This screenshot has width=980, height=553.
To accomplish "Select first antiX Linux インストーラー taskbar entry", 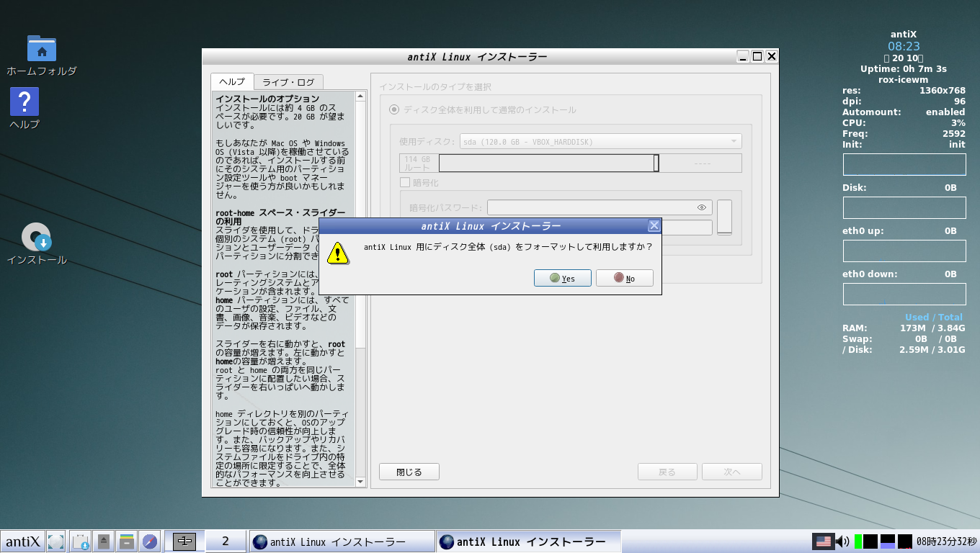I will click(342, 541).
